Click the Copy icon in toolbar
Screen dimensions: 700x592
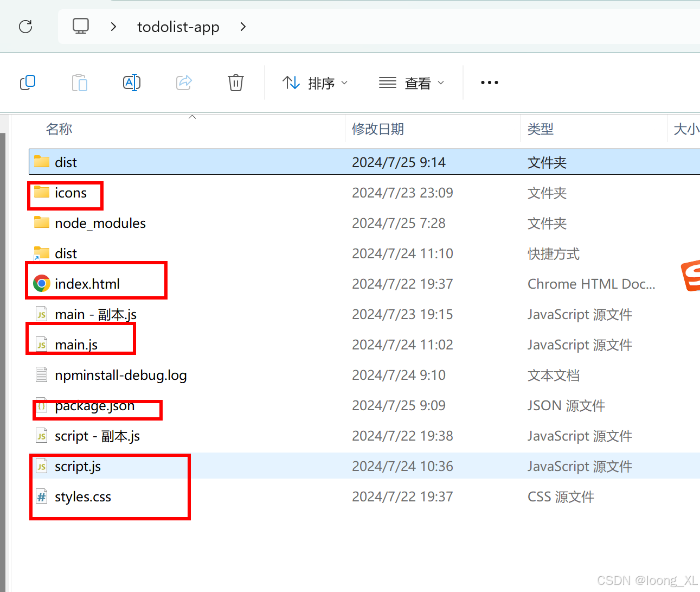coord(28,82)
